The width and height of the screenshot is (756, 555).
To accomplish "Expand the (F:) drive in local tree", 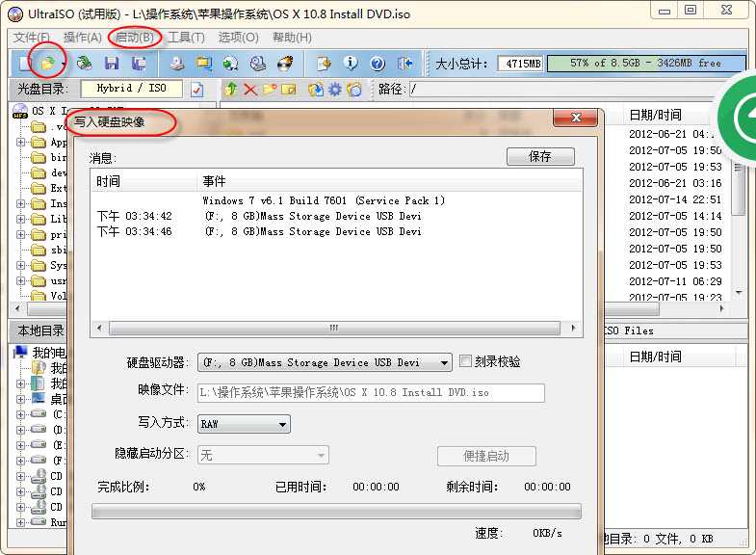I will (x=21, y=461).
